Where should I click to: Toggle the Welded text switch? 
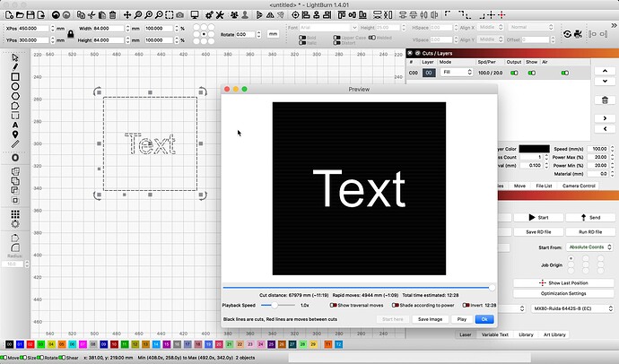pyautogui.click(x=372, y=38)
